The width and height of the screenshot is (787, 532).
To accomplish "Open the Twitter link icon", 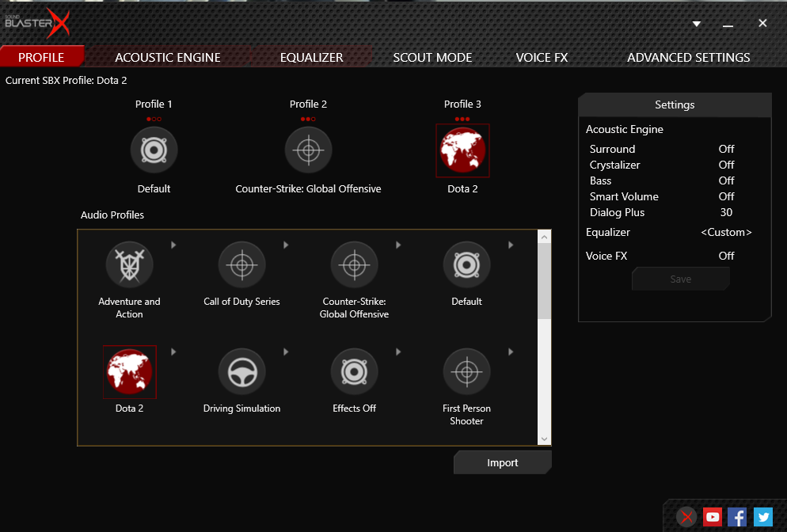I will [762, 517].
